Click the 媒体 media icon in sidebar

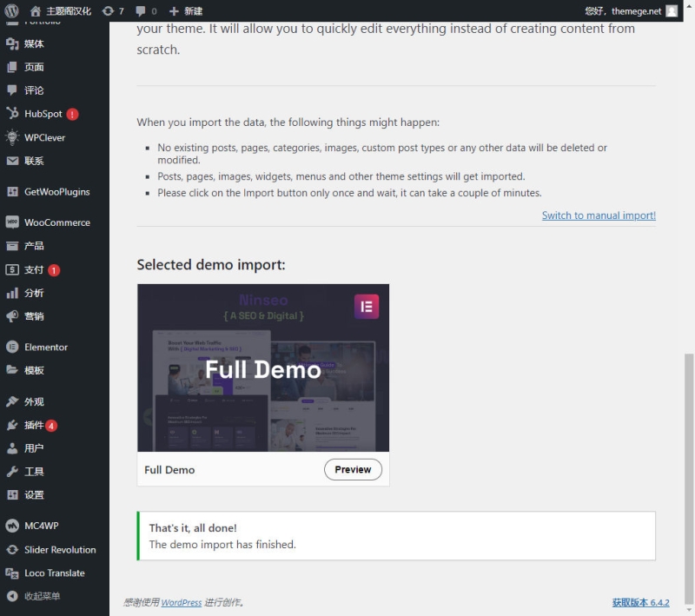pos(12,43)
